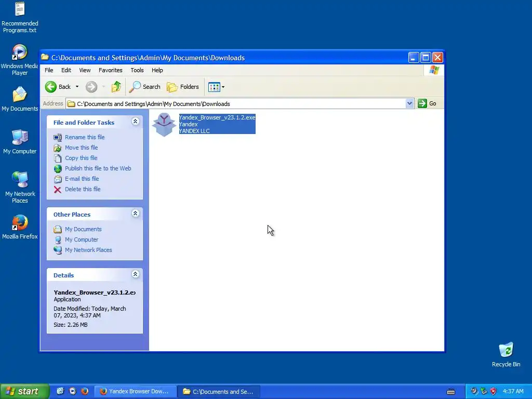The width and height of the screenshot is (532, 399).
Task: Click the Windows flag logo in menu bar
Action: pyautogui.click(x=434, y=70)
